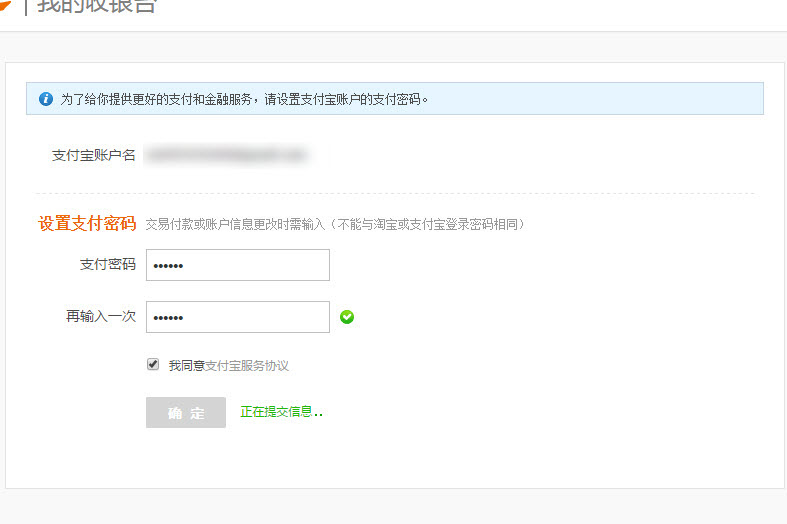Click the blurred 支付宝账户名 value
Image resolution: width=787 pixels, height=524 pixels.
click(226, 155)
